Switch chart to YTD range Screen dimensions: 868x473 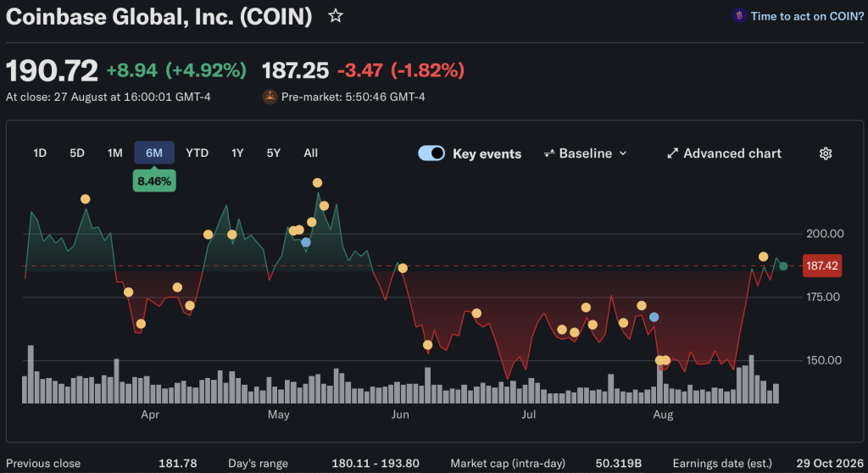[197, 153]
